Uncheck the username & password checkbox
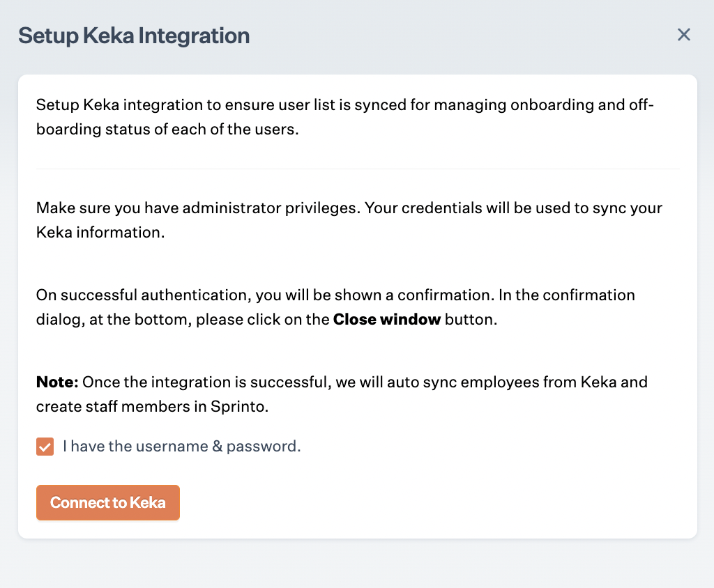This screenshot has width=714, height=588. click(x=45, y=447)
